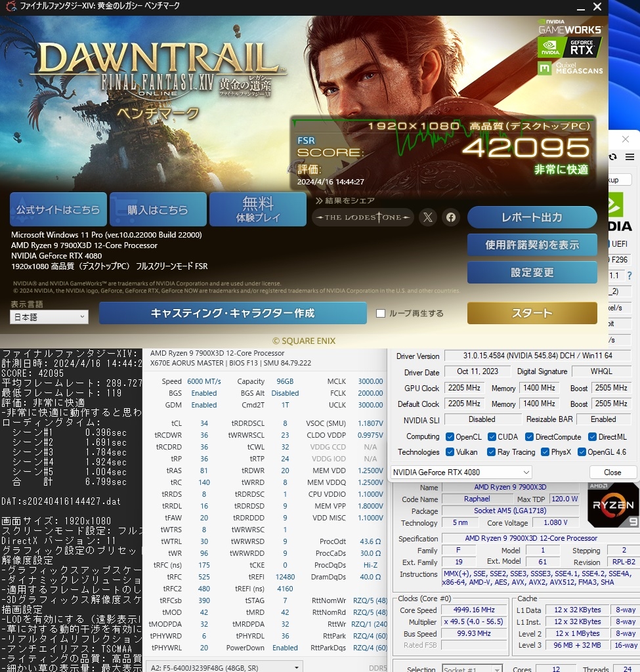
Task: Toggle Vulkan checkbox
Action: [x=450, y=451]
